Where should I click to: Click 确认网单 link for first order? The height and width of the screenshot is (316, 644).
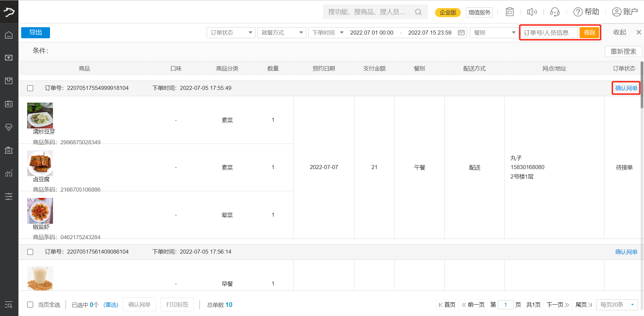(626, 88)
